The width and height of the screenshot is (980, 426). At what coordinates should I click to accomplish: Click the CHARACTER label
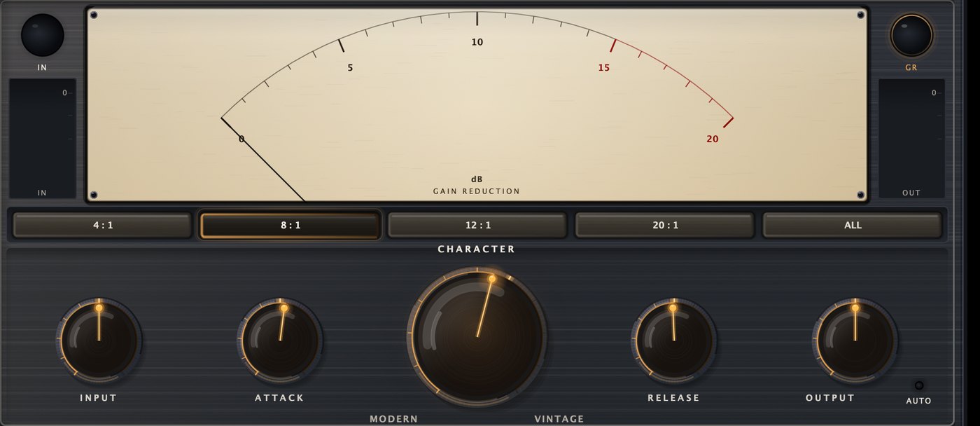[477, 249]
